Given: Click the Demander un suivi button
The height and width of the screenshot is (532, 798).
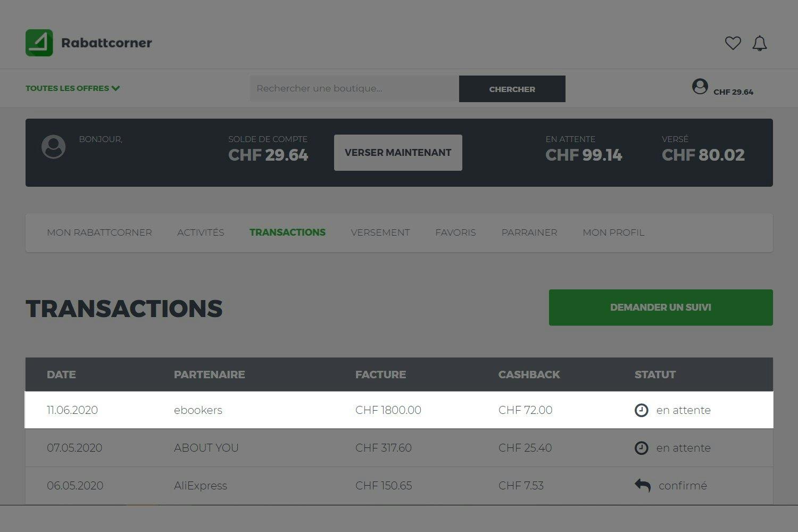Looking at the screenshot, I should (x=661, y=307).
